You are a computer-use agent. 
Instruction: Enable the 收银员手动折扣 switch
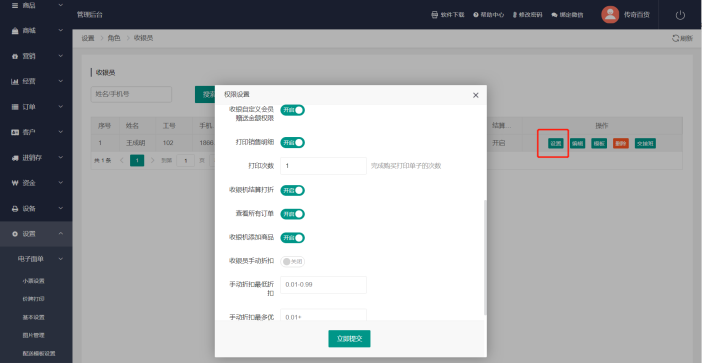tap(293, 261)
